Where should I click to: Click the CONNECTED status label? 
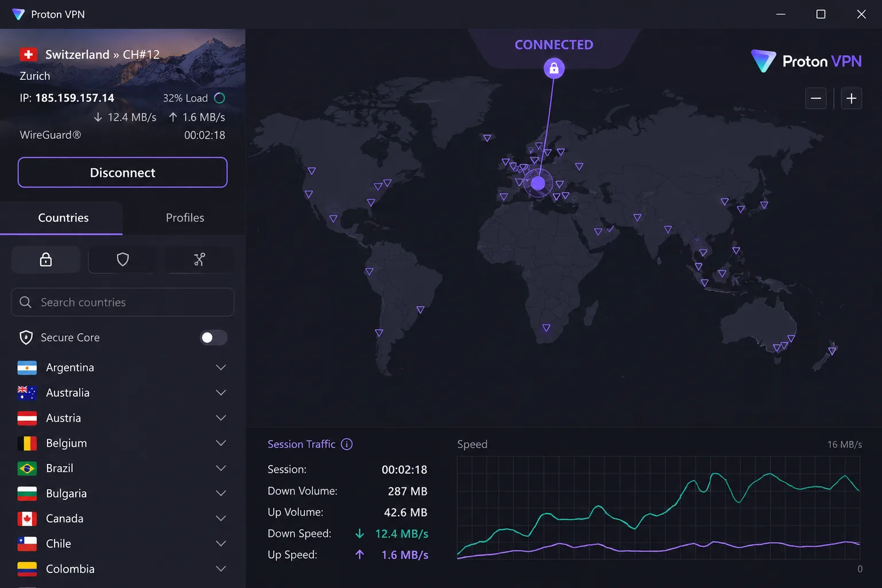(x=554, y=45)
